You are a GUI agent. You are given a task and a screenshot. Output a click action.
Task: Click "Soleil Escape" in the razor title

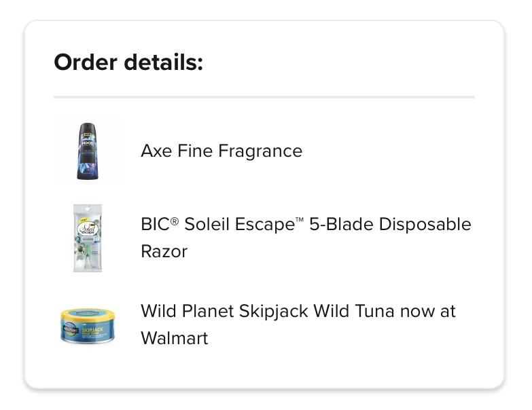(x=238, y=224)
